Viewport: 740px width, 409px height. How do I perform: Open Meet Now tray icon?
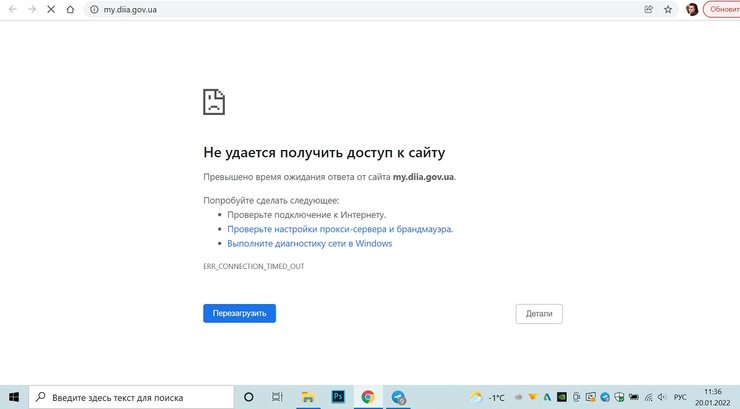pos(576,397)
